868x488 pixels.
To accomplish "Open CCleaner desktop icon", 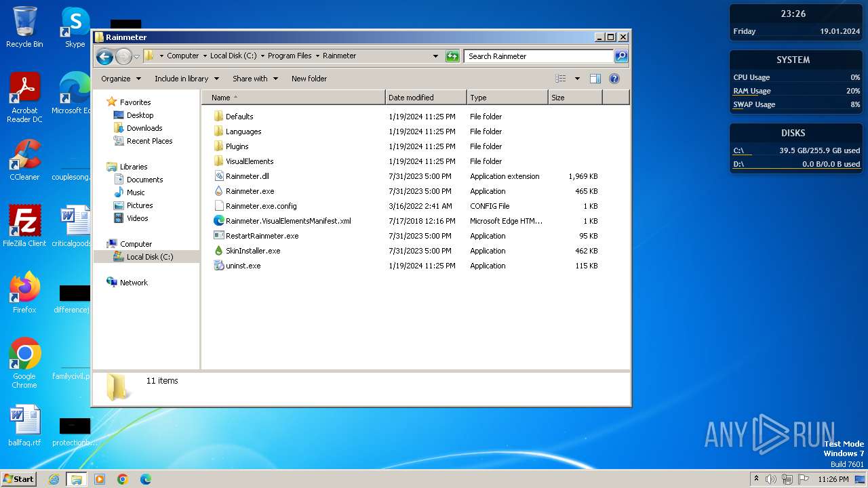I will pos(24,160).
